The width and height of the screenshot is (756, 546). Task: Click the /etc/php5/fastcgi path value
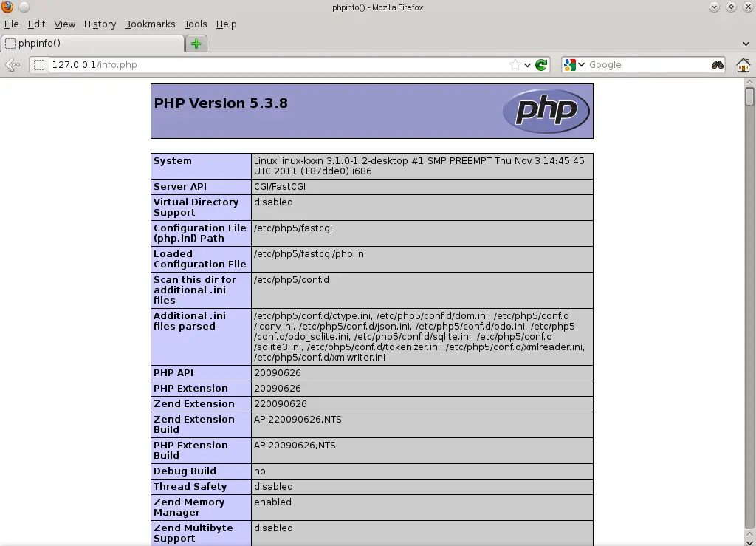[292, 228]
